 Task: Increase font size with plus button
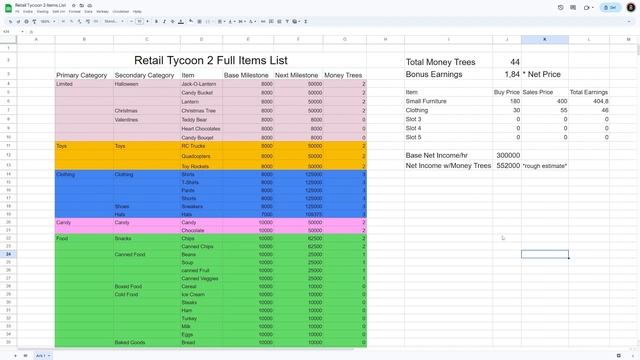pyautogui.click(x=147, y=21)
